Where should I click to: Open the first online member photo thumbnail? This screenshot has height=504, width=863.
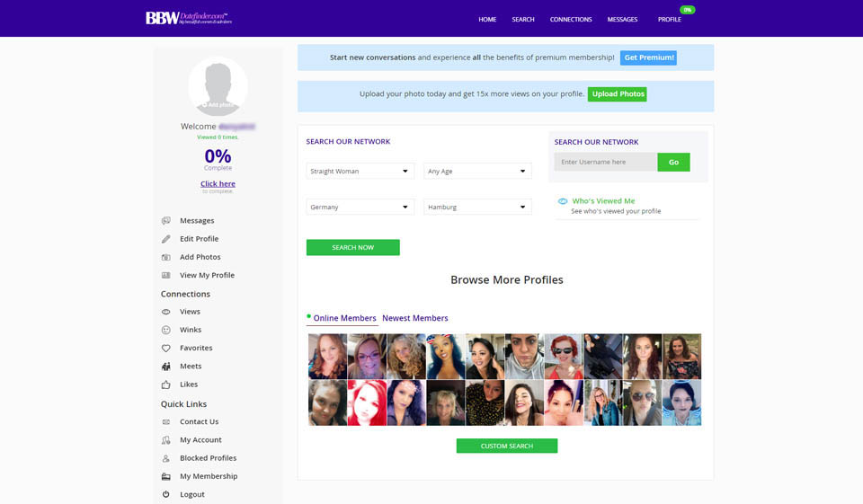pos(327,357)
